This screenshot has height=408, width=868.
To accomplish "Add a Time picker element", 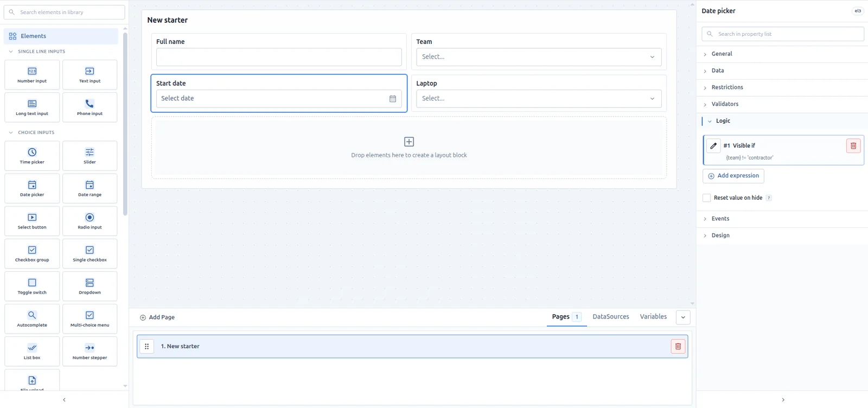I will pos(32,156).
